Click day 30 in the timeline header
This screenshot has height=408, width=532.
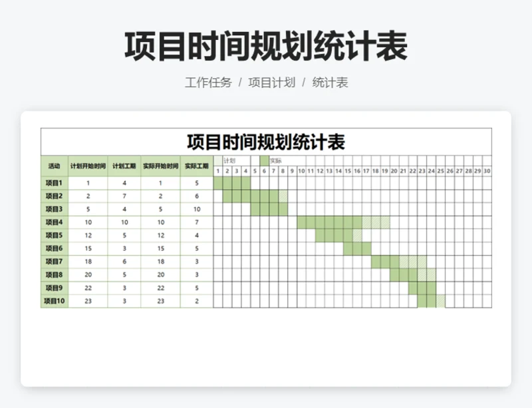coord(487,171)
